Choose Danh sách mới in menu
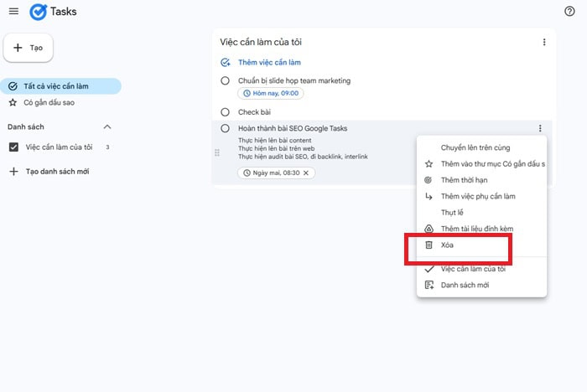Viewport: 587px width, 392px height. (482, 285)
